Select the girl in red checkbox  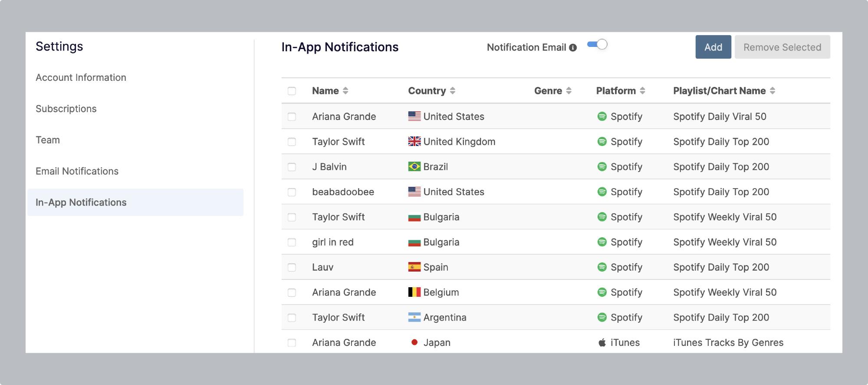click(x=292, y=242)
